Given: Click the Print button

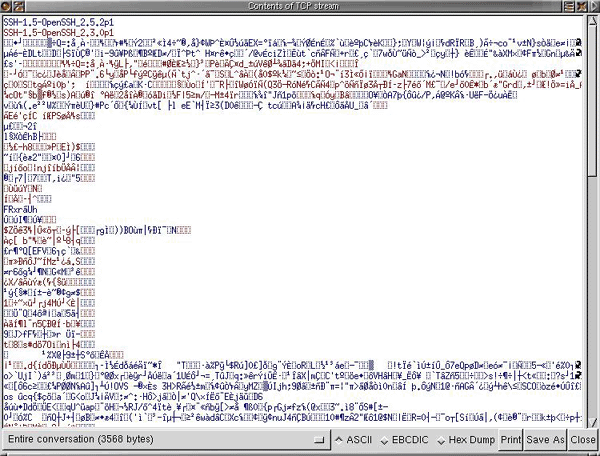Looking at the screenshot, I should click(x=510, y=439).
